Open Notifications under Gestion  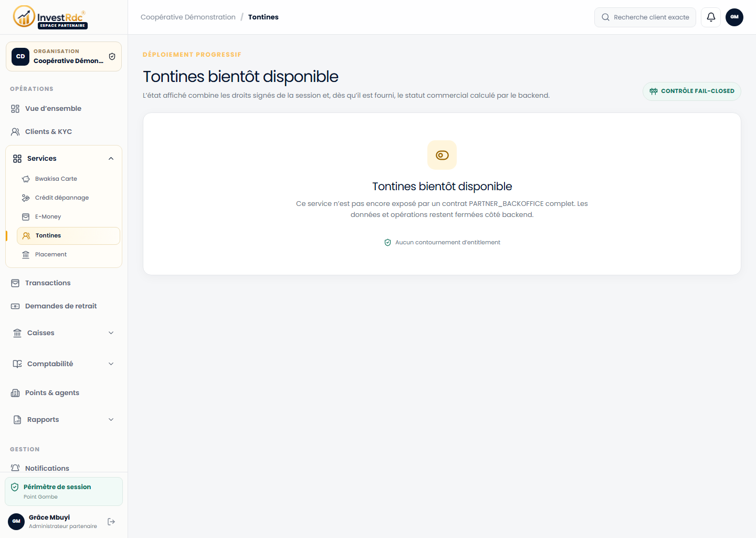64,468
